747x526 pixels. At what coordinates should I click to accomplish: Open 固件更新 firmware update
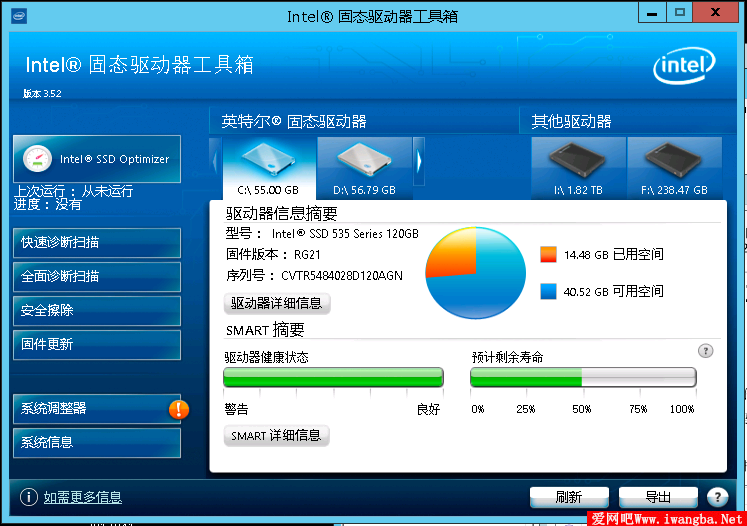[97, 344]
